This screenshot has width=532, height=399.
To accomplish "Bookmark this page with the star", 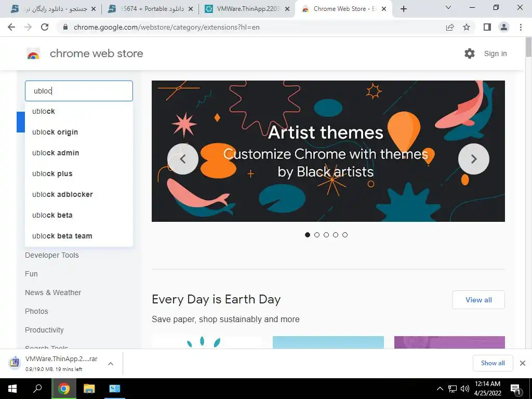I will 467,27.
